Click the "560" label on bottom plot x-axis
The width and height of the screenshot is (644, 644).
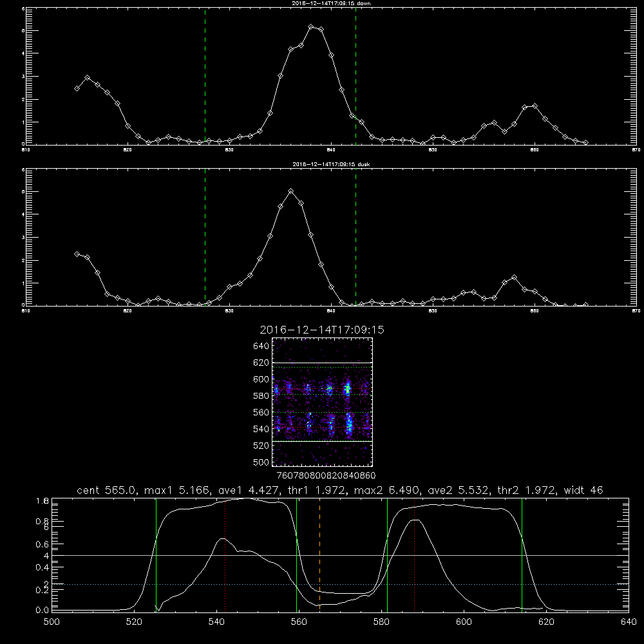(299, 622)
